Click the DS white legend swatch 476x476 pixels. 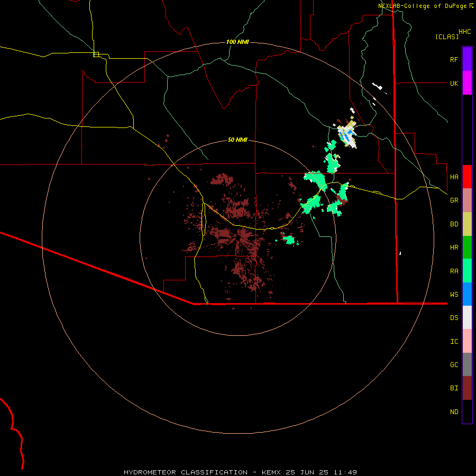(x=467, y=317)
